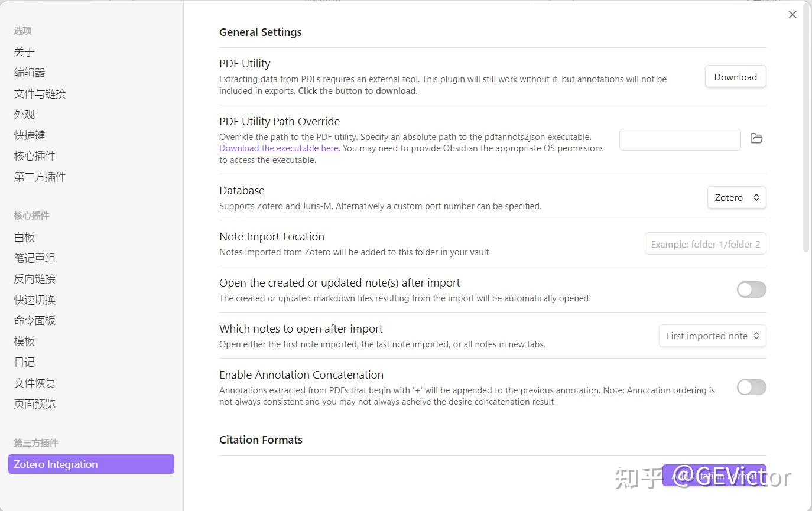Open 日记 daily notes settings
The height and width of the screenshot is (511, 812).
pyautogui.click(x=24, y=362)
